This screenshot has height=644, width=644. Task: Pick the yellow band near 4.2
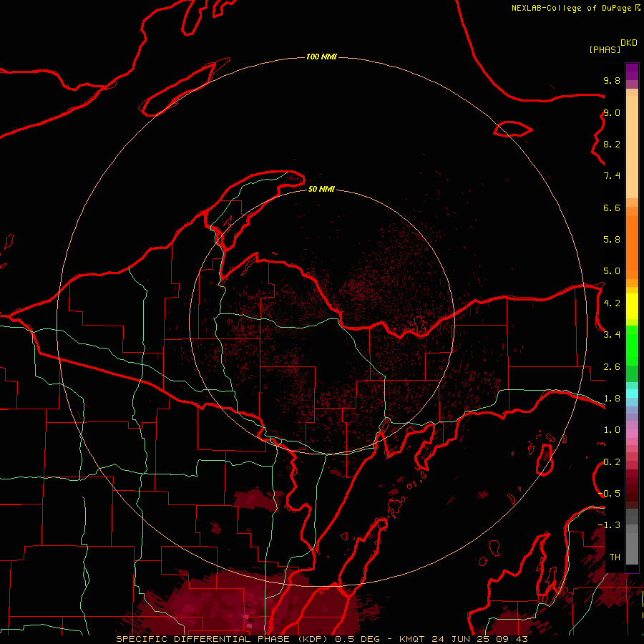click(632, 306)
